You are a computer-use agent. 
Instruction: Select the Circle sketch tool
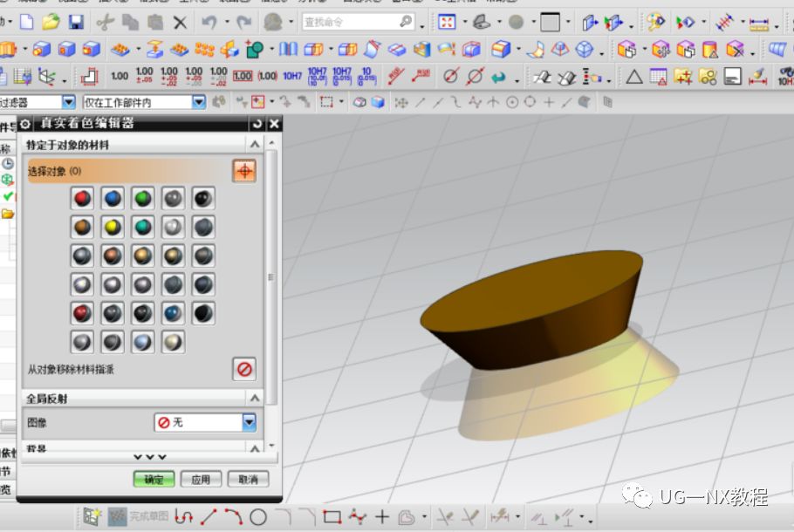(258, 517)
